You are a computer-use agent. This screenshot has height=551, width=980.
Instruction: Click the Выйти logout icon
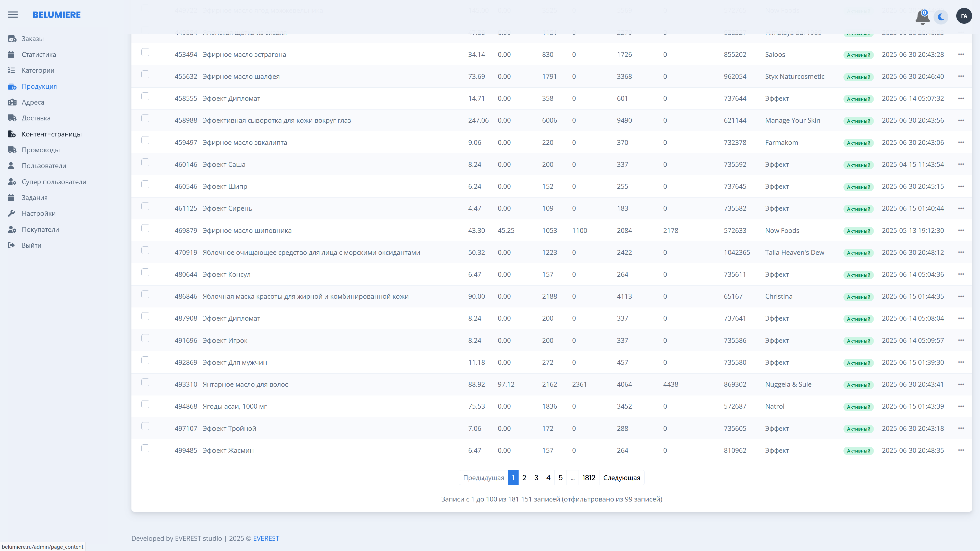point(12,245)
